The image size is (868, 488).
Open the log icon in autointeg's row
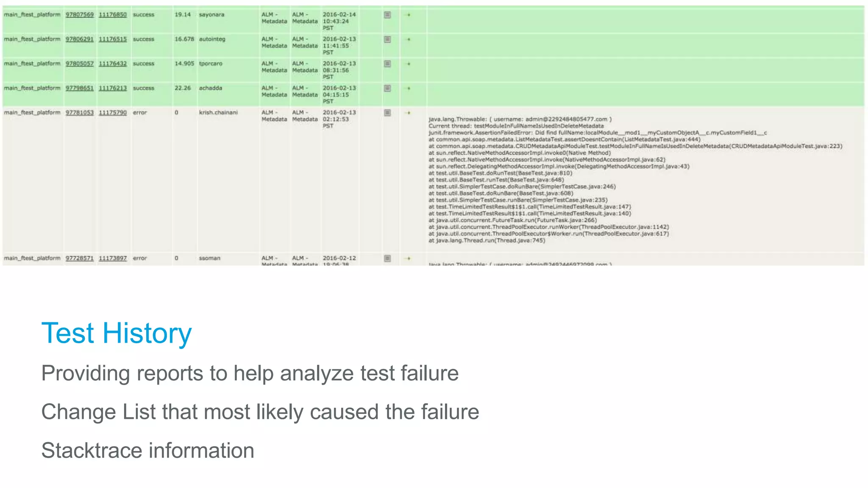click(387, 39)
